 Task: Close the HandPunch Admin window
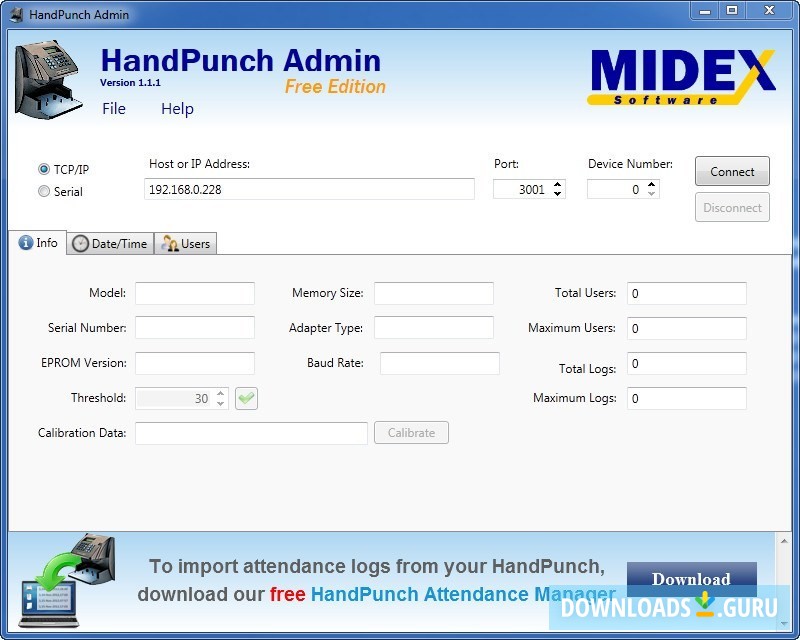(x=769, y=11)
